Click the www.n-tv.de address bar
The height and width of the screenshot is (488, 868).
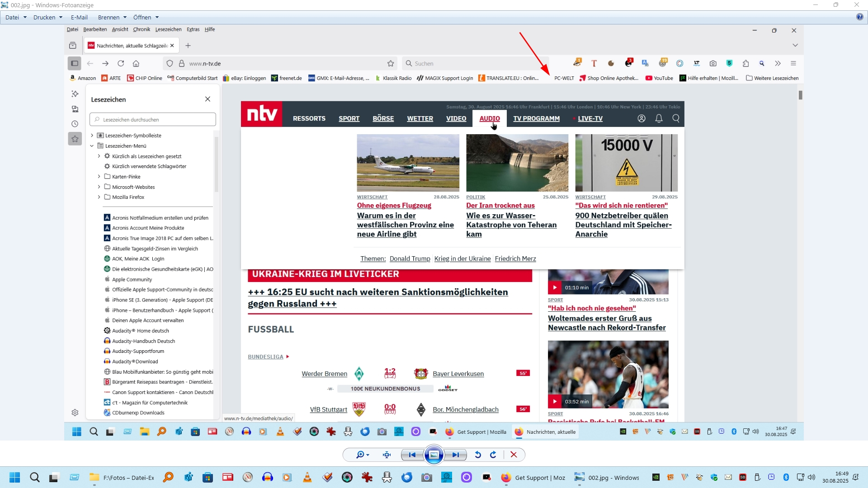point(279,63)
